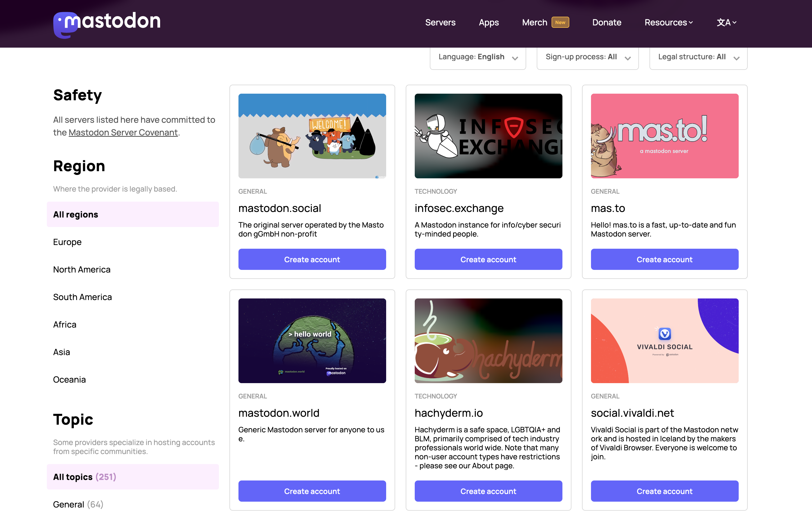Image resolution: width=812 pixels, height=517 pixels.
Task: Expand the Language: English dropdown
Action: tap(477, 57)
